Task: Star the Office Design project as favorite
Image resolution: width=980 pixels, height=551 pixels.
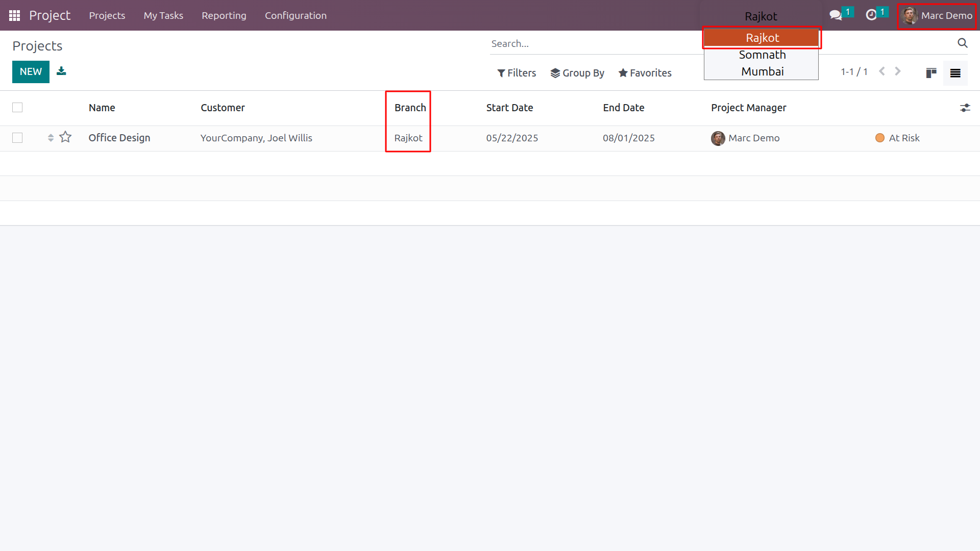Action: point(65,137)
